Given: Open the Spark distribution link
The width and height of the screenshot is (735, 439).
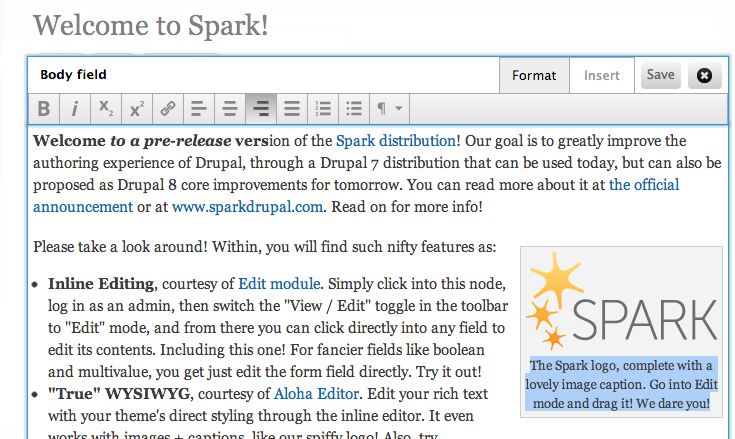Looking at the screenshot, I should 396,141.
